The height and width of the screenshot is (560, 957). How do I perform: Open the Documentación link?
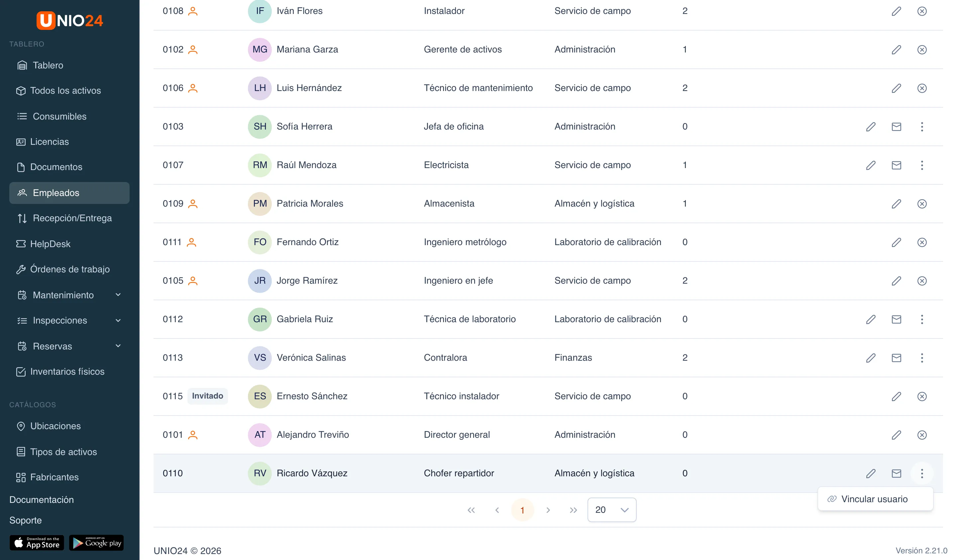(x=42, y=500)
